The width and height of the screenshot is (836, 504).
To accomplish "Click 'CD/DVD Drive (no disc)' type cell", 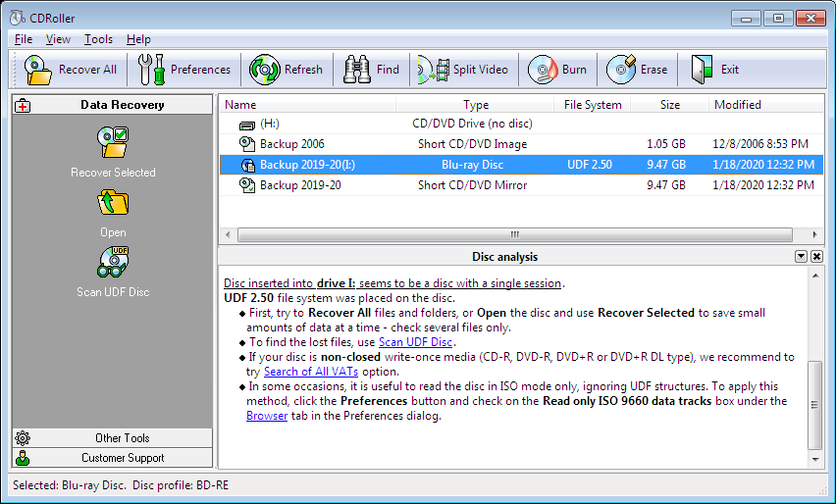I will click(x=472, y=124).
